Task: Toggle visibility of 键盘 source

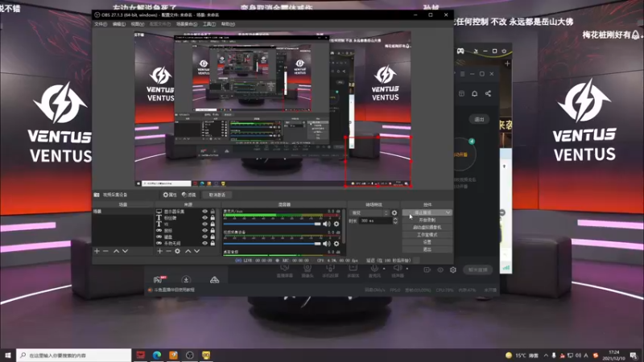Action: [x=205, y=237]
